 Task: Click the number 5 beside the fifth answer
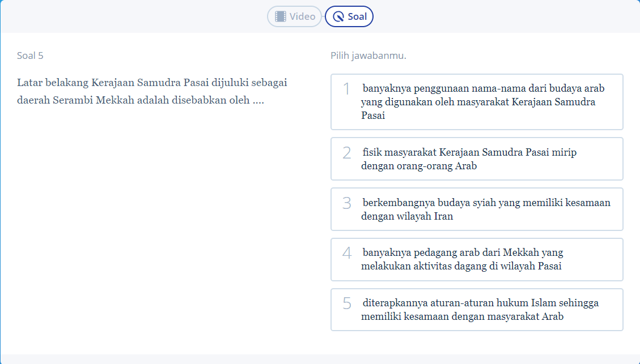point(347,303)
